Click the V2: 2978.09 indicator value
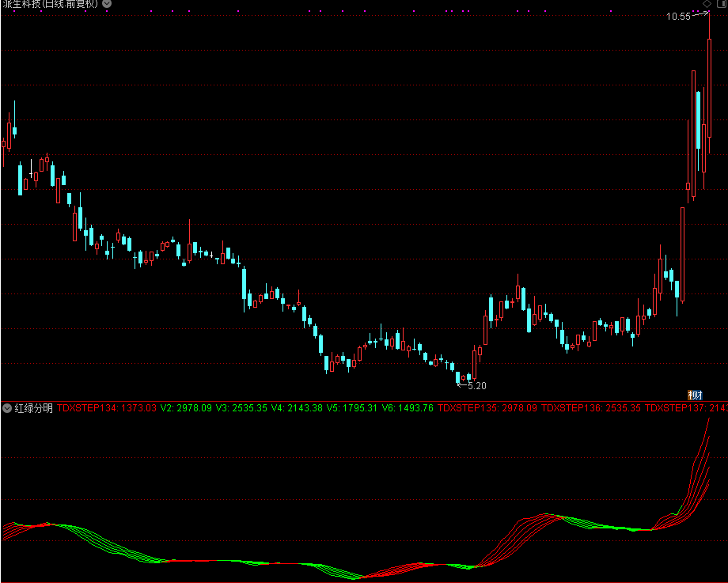 point(186,408)
